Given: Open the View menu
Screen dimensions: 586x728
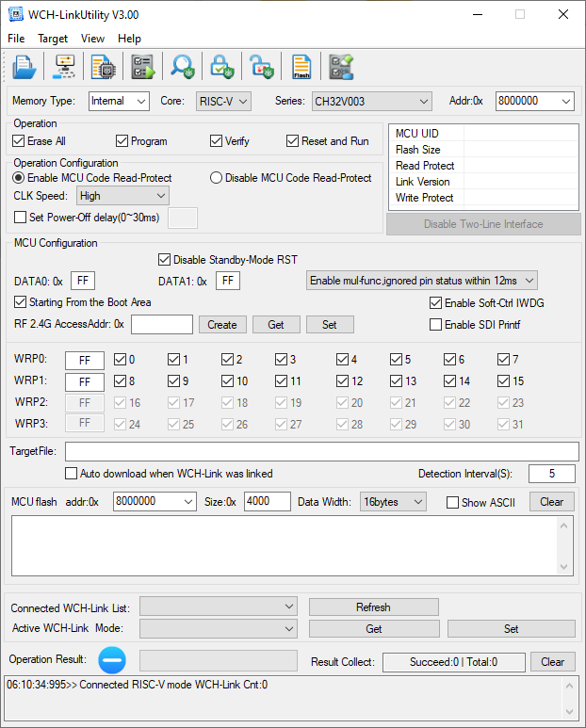Looking at the screenshot, I should pos(92,39).
